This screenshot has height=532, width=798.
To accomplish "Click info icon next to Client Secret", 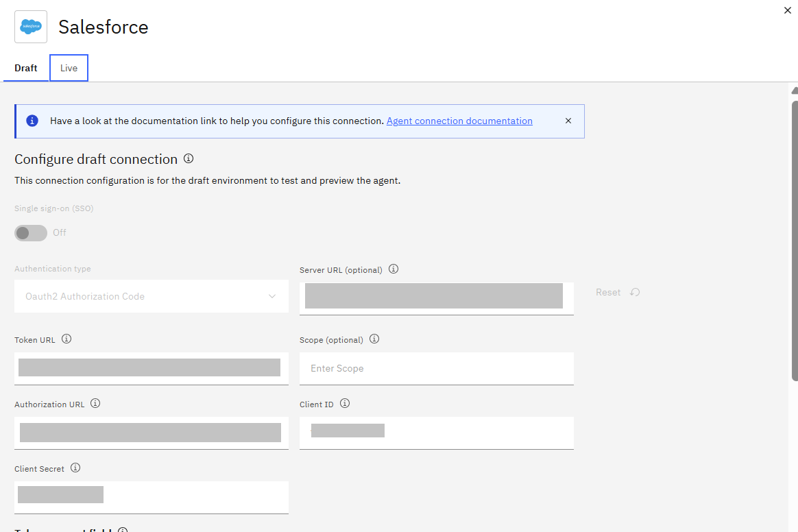I will tap(75, 468).
